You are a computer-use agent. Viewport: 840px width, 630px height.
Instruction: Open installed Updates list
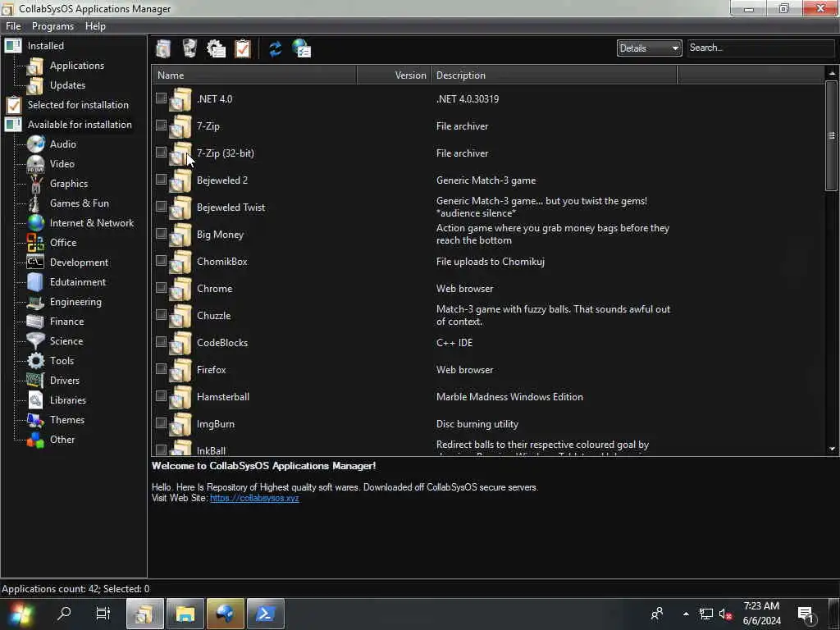tap(67, 85)
